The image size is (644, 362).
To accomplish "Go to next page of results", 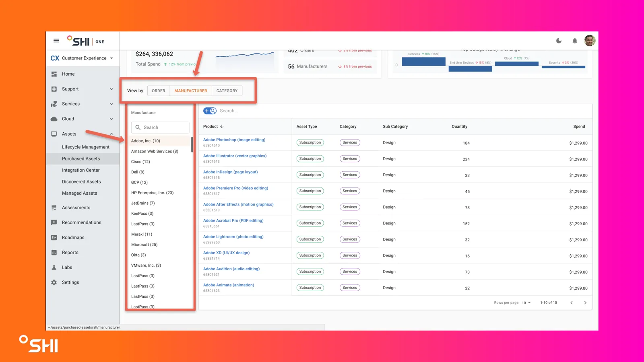I will coord(585,302).
